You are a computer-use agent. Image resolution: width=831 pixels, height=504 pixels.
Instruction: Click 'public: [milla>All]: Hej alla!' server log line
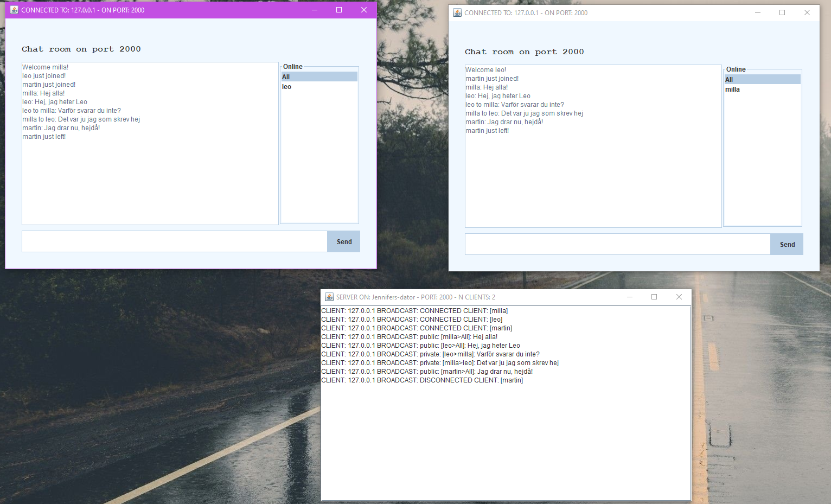[x=410, y=337]
